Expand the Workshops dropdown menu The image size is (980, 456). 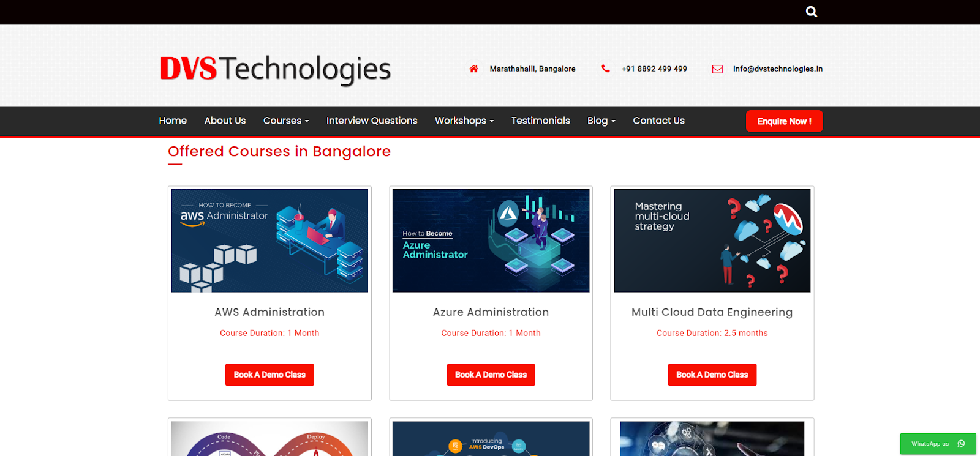click(x=464, y=121)
